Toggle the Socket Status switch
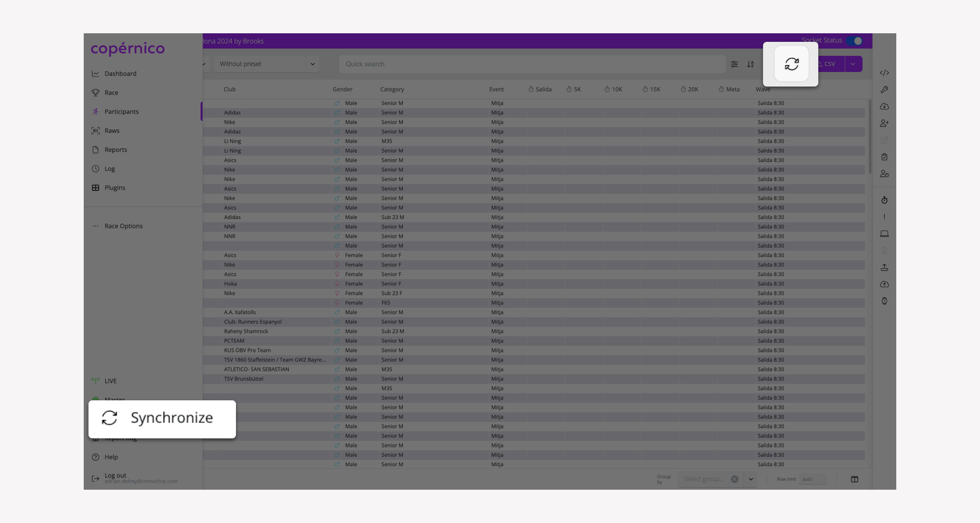 click(855, 41)
